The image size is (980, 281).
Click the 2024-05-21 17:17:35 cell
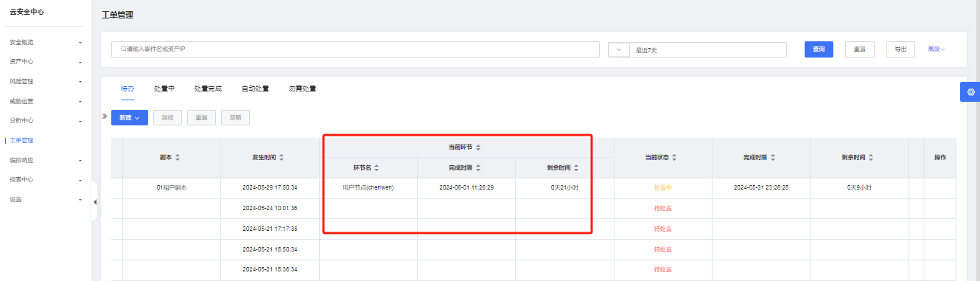pos(270,229)
